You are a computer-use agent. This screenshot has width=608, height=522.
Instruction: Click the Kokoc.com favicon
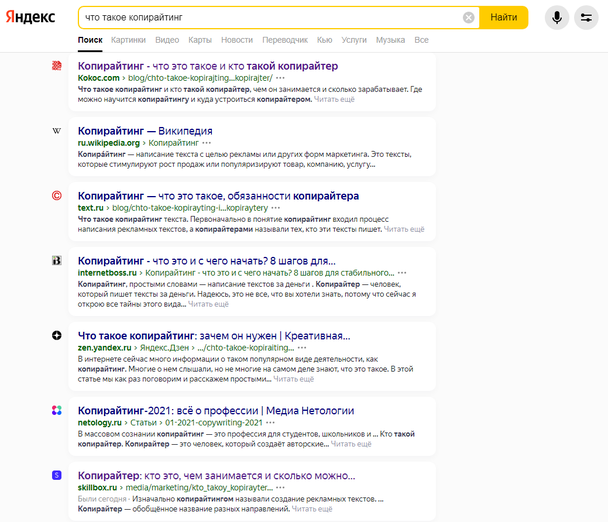pyautogui.click(x=57, y=66)
